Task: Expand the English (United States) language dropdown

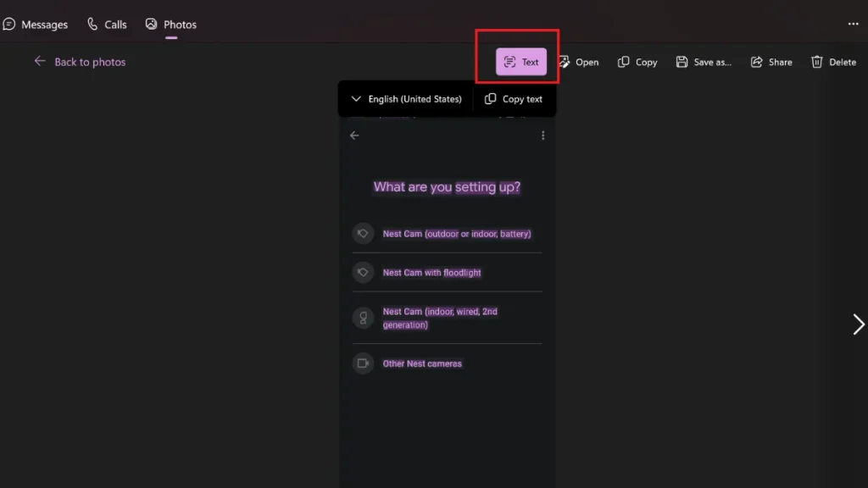Action: click(x=406, y=99)
